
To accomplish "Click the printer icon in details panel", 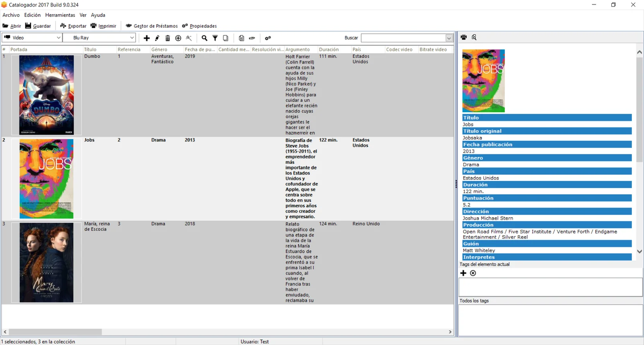I will click(x=464, y=37).
